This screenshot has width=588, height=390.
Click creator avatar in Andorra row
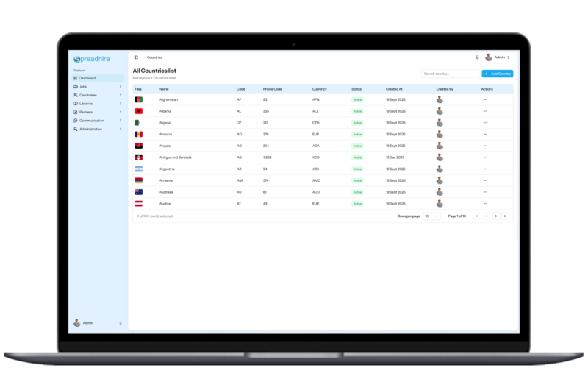(x=440, y=134)
